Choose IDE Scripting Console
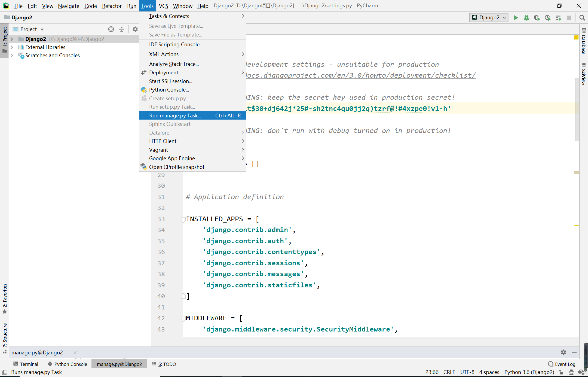 [192, 44]
